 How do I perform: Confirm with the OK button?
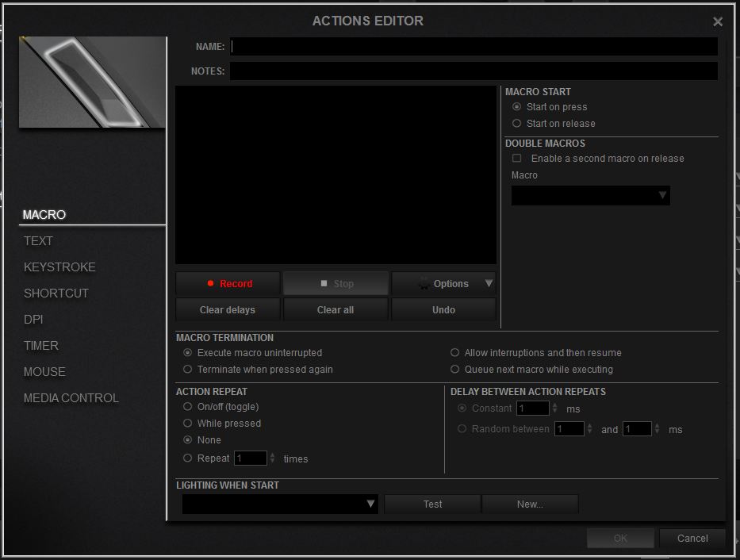(620, 538)
